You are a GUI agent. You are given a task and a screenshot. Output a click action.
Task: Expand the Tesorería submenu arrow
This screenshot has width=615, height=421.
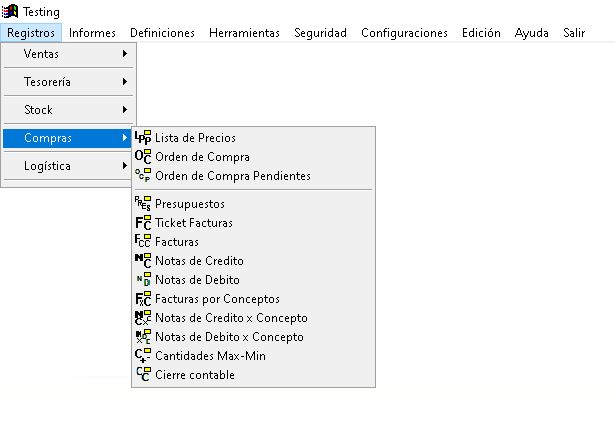(125, 81)
